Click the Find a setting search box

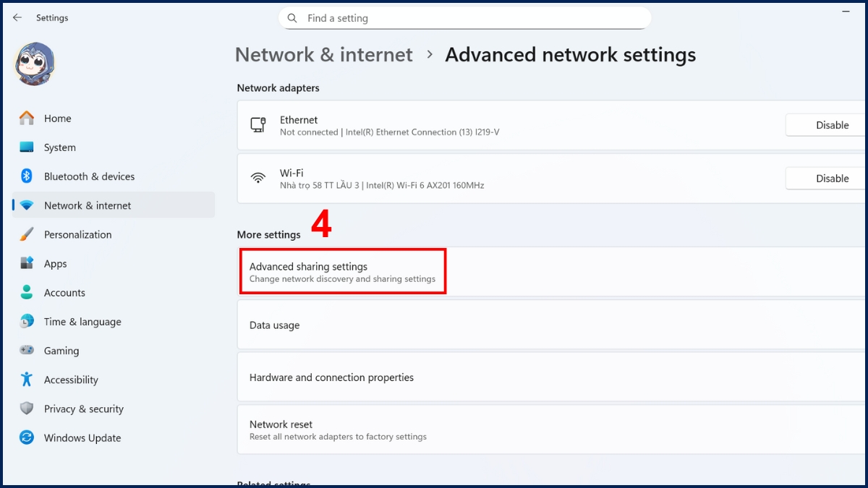point(464,17)
